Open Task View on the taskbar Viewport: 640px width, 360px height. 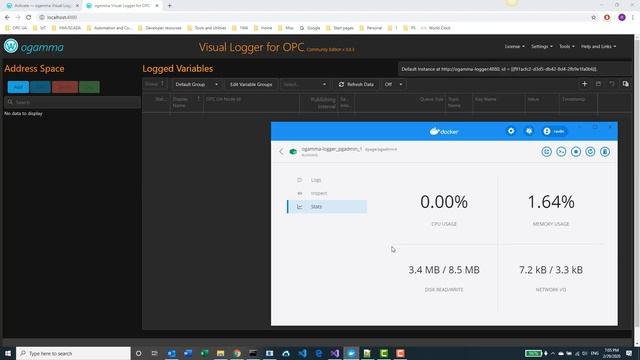154,353
